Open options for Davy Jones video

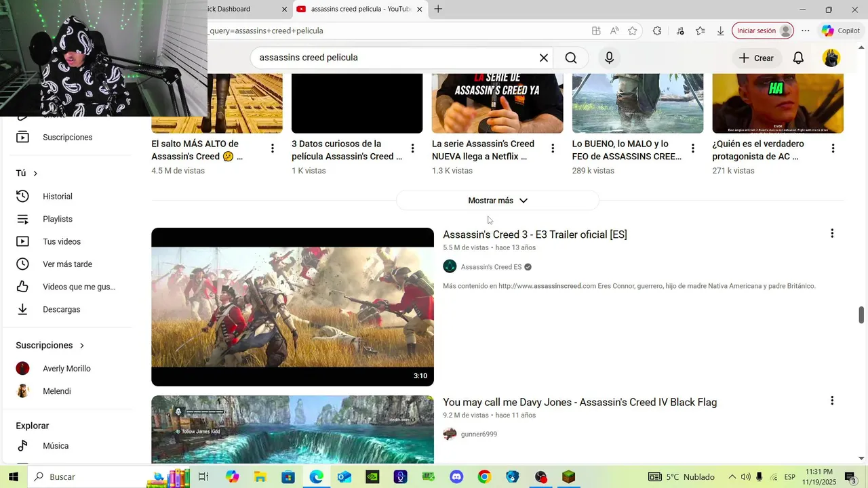coord(832,401)
